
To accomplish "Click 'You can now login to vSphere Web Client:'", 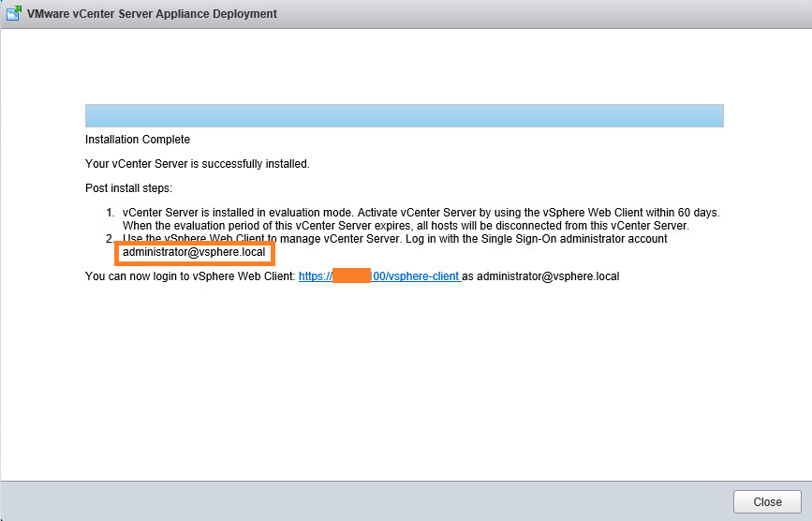I will click(x=190, y=276).
